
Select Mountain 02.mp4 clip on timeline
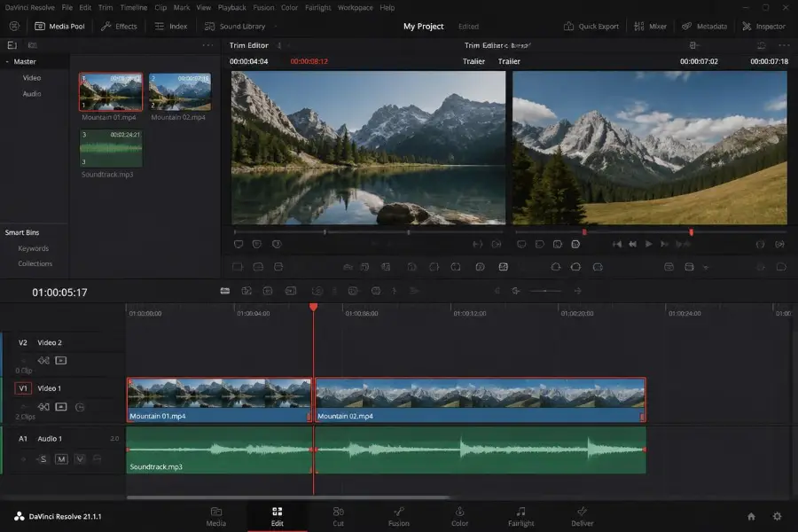[481, 400]
